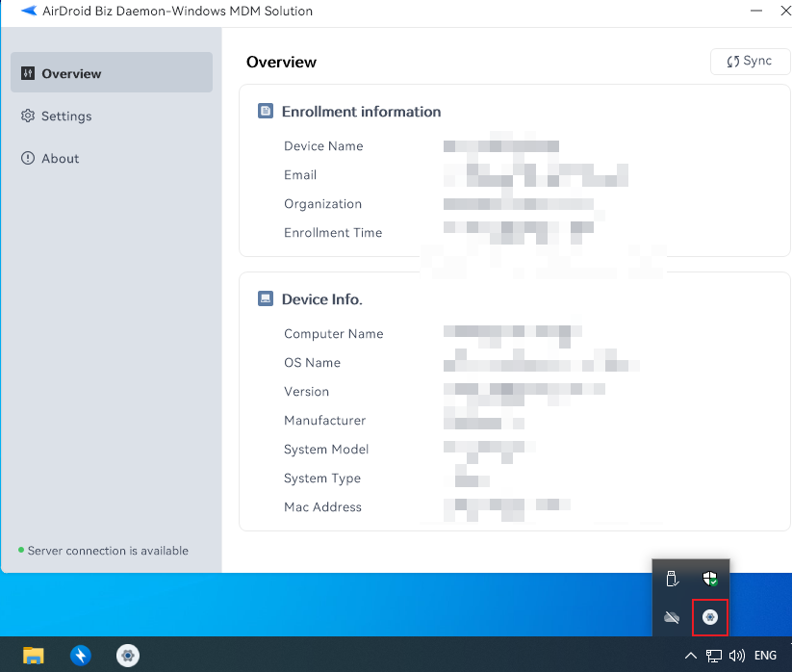Minimize the AirDroid Biz Daemon window
The image size is (792, 672).
click(756, 11)
